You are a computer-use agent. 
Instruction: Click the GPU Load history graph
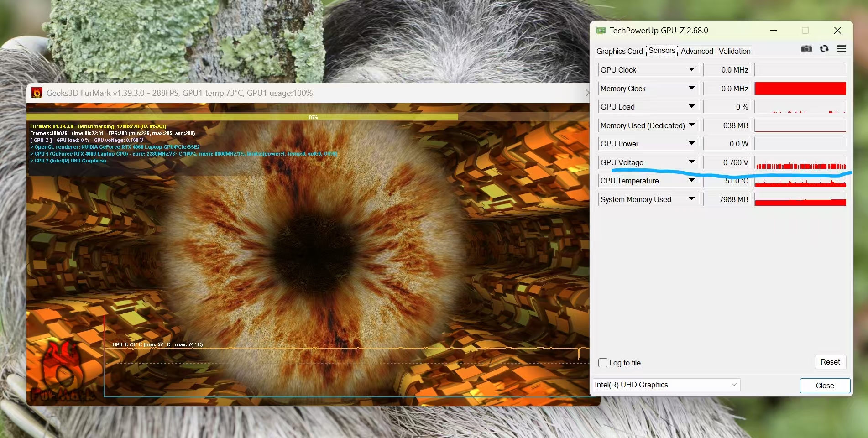click(800, 107)
